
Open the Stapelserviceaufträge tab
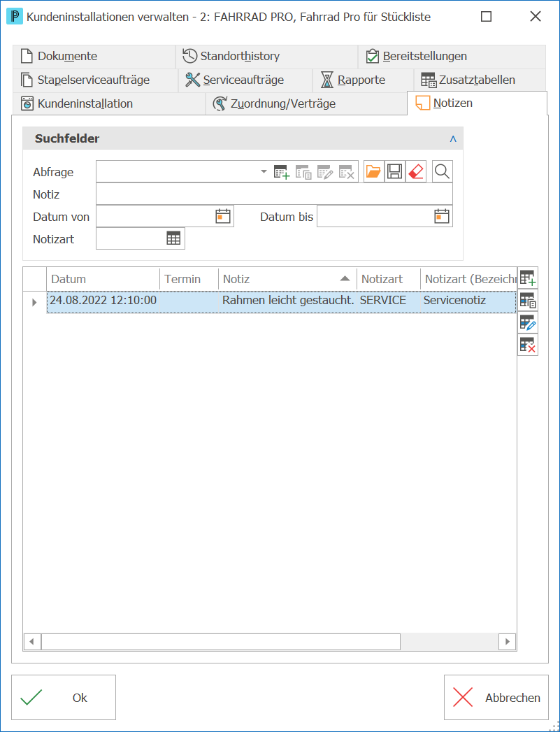[x=95, y=80]
